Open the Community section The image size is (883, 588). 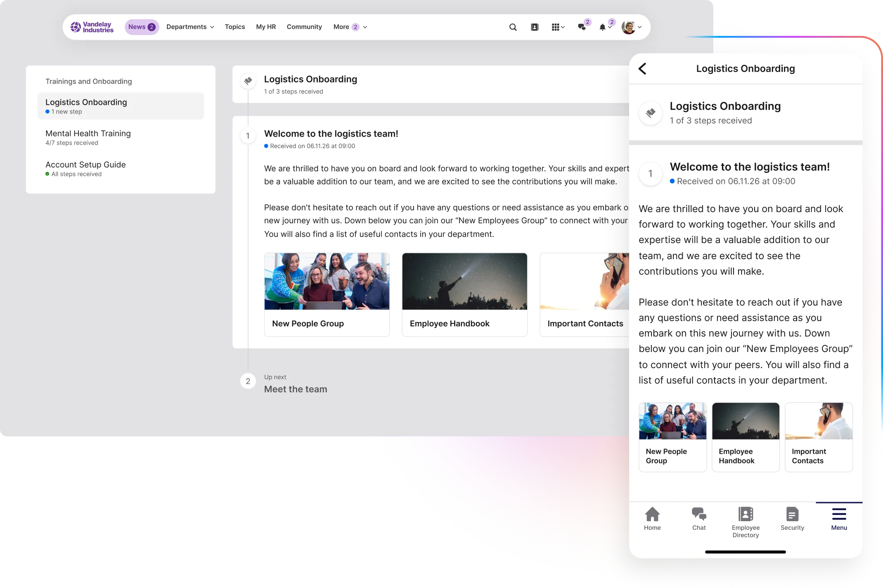304,26
